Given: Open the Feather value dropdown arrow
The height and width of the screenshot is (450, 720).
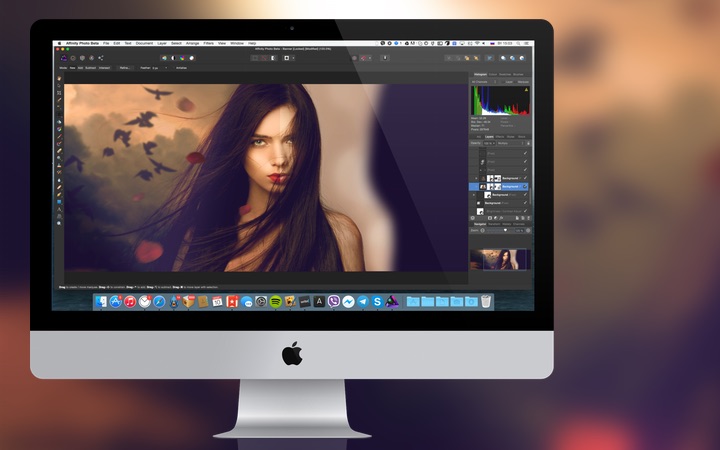Looking at the screenshot, I should (x=166, y=68).
